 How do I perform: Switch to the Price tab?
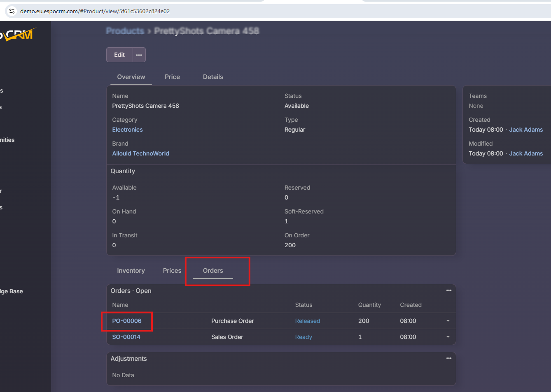tap(172, 77)
